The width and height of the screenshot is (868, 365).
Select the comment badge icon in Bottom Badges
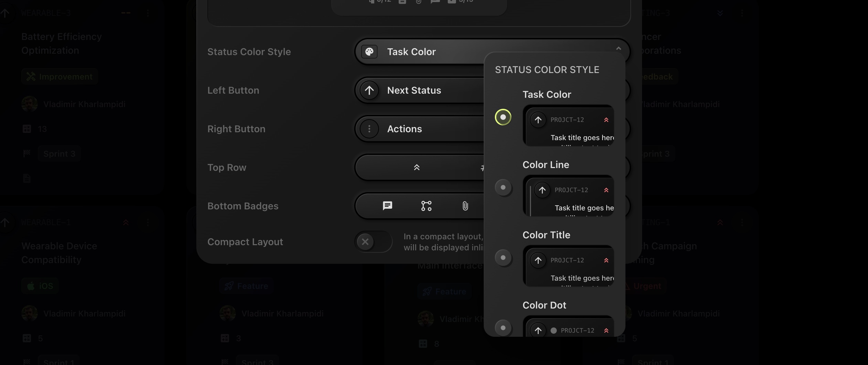tap(388, 206)
